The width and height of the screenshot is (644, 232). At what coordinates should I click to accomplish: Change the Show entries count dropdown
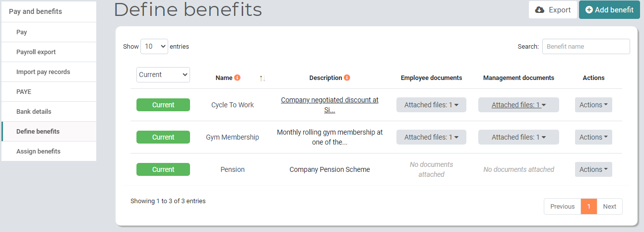[154, 46]
